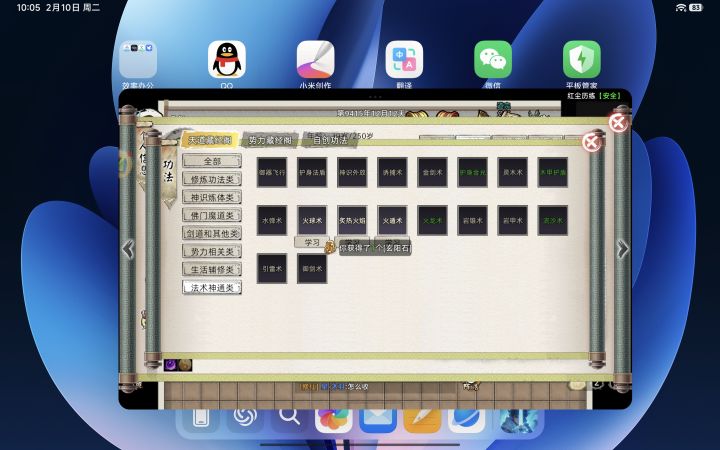This screenshot has width=720, height=450.
Task: Select the green 木甲护盾 skill tile
Action: pos(553,172)
